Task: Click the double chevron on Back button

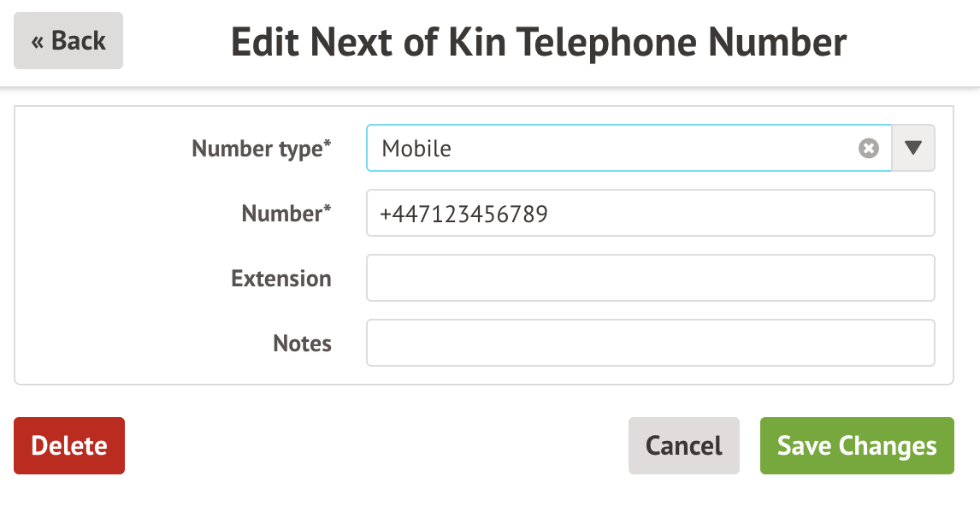Action: point(38,43)
